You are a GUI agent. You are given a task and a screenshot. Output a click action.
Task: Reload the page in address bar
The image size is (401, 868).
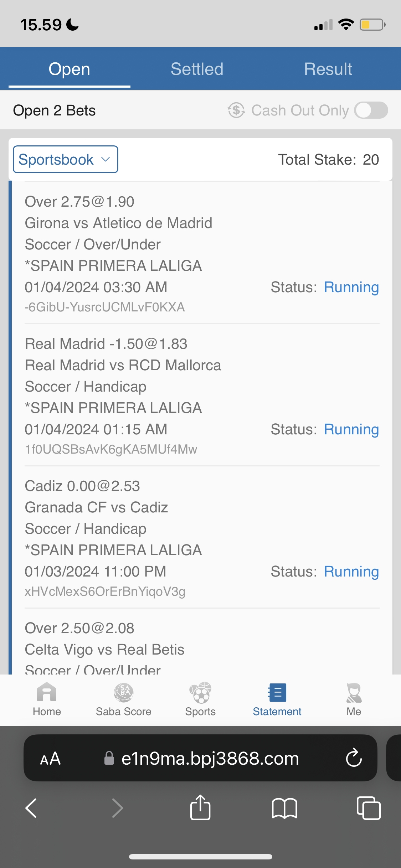click(x=354, y=758)
